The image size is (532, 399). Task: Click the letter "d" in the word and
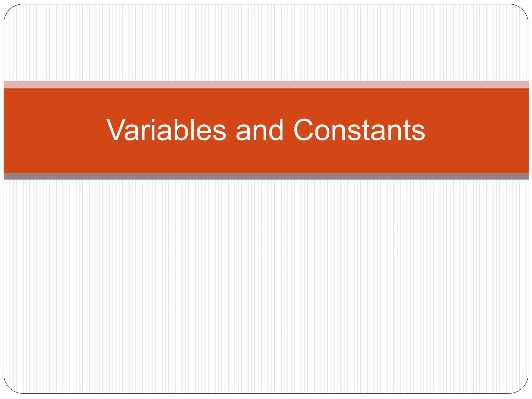[275, 130]
